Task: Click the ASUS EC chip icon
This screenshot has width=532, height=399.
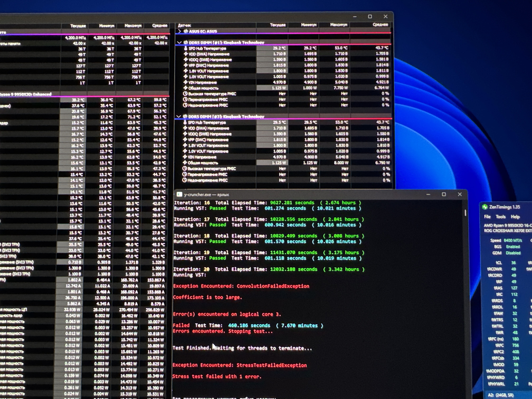Action: [186, 31]
